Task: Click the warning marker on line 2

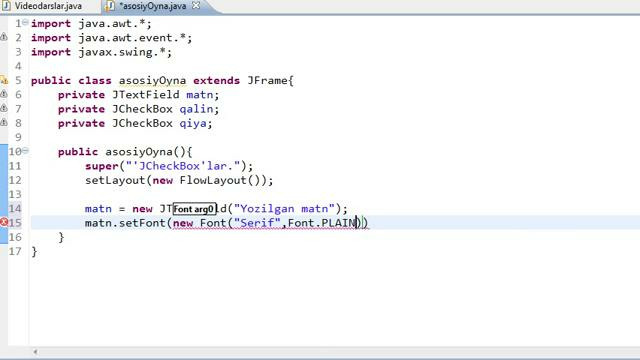Action: [4, 37]
